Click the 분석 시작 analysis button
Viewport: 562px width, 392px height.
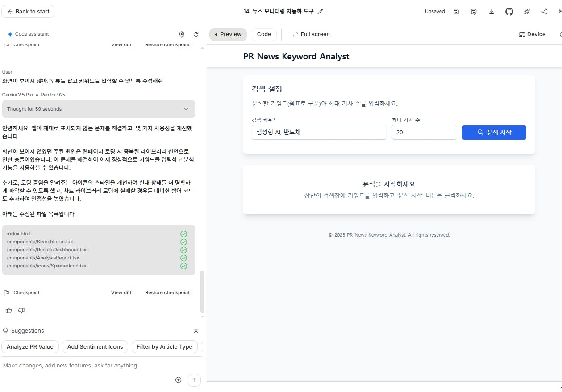494,132
